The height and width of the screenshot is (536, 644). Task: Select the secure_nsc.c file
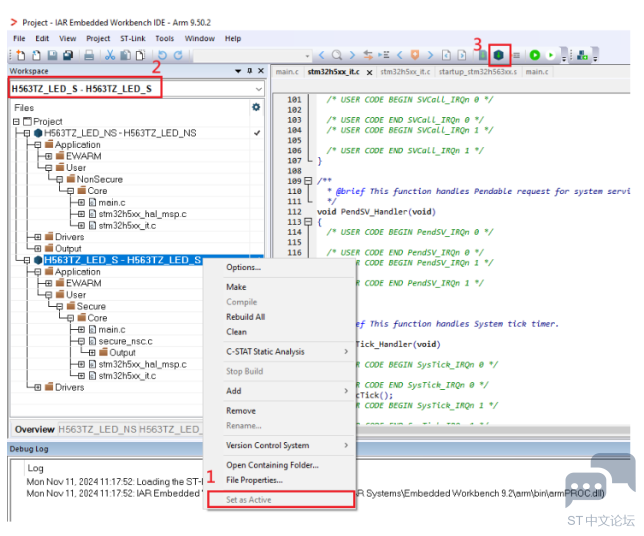[125, 341]
